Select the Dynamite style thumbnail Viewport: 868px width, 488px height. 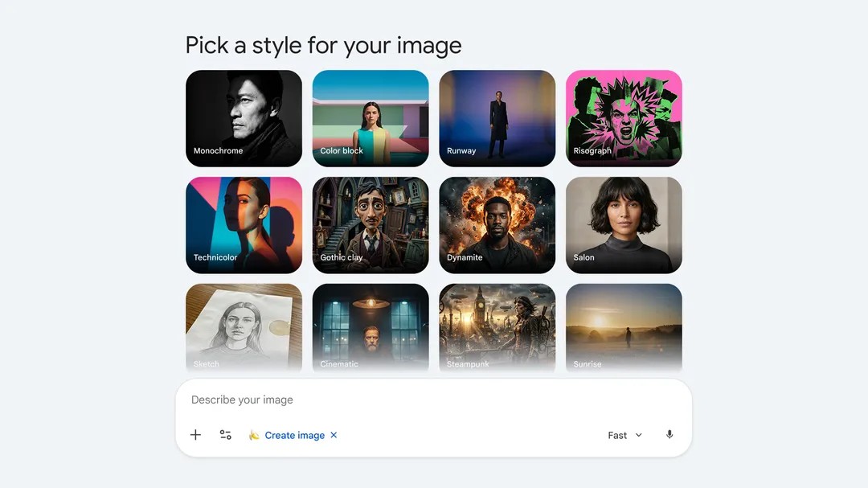[x=497, y=225]
